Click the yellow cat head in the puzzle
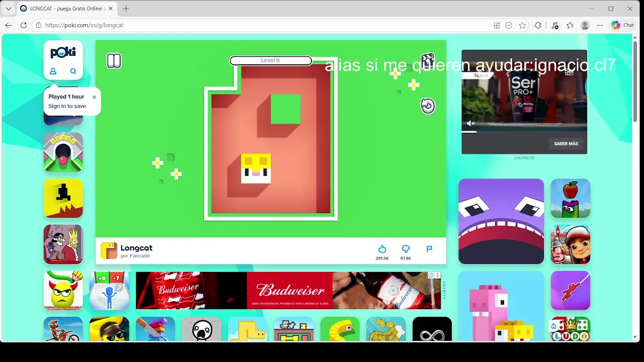 pos(256,168)
